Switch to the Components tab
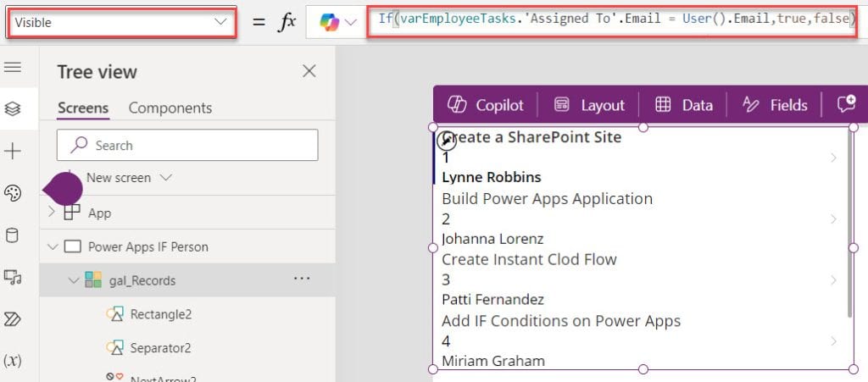Screen dimensions: 868x382 (x=170, y=108)
